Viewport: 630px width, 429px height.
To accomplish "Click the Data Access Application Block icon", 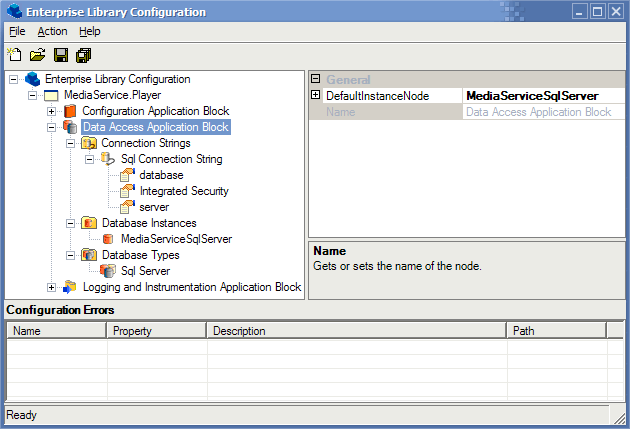I will [x=70, y=127].
